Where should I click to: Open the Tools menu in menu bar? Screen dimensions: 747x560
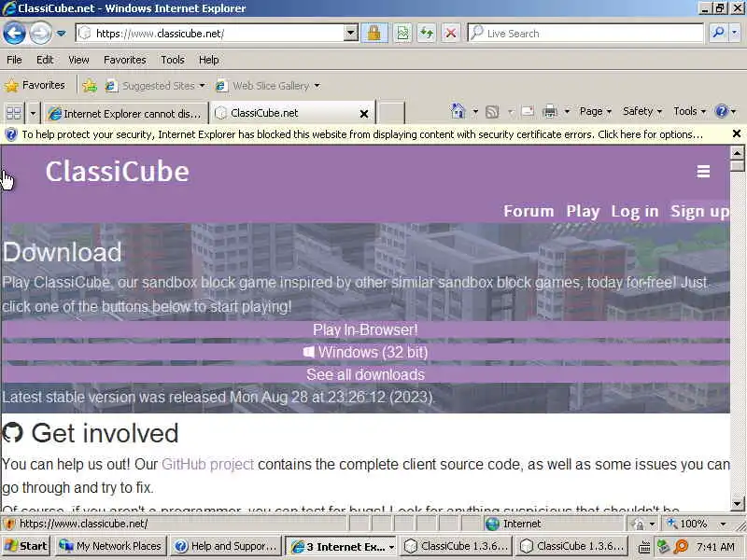(173, 60)
